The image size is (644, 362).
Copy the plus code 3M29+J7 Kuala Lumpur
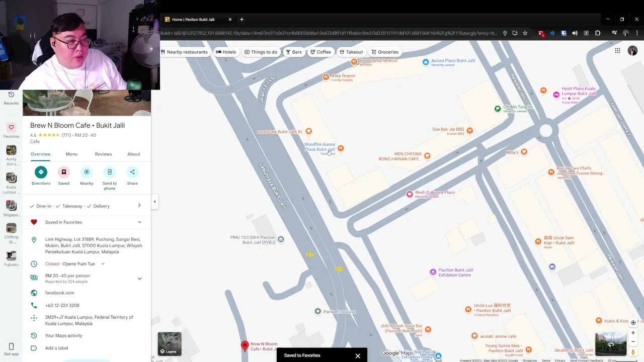[89, 320]
